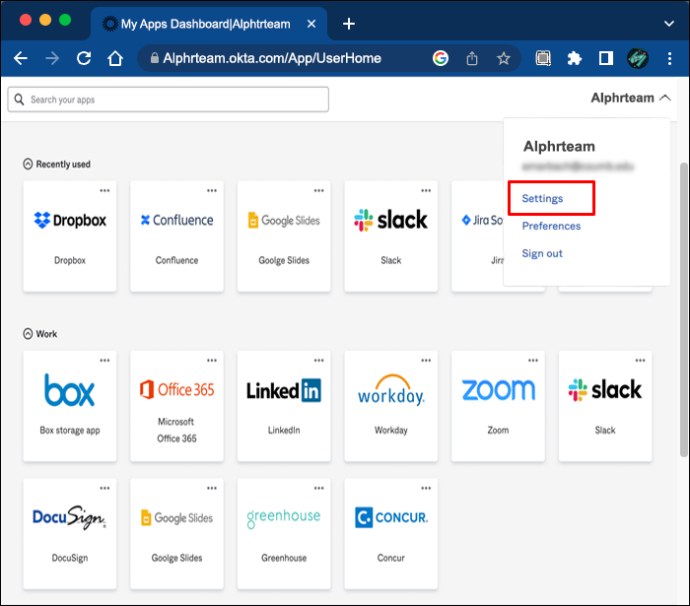Open the Chrome three-dot menu
Image resolution: width=690 pixels, height=606 pixels.
pyautogui.click(x=669, y=58)
